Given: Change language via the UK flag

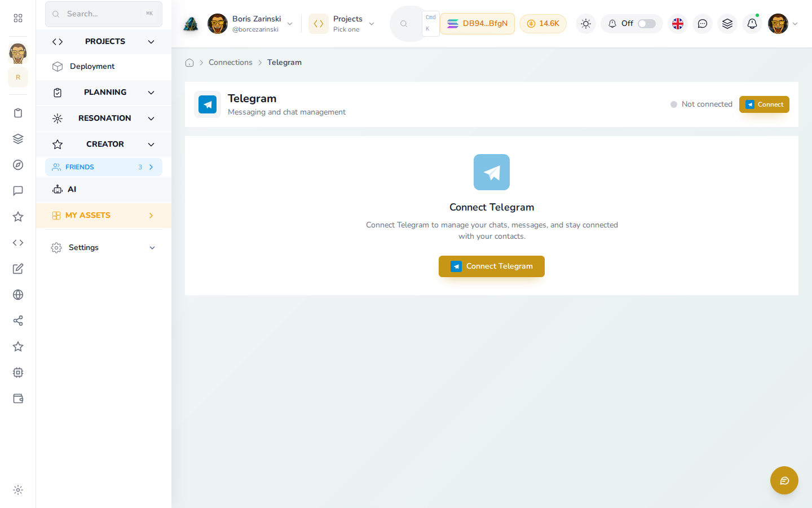Looking at the screenshot, I should pos(678,24).
